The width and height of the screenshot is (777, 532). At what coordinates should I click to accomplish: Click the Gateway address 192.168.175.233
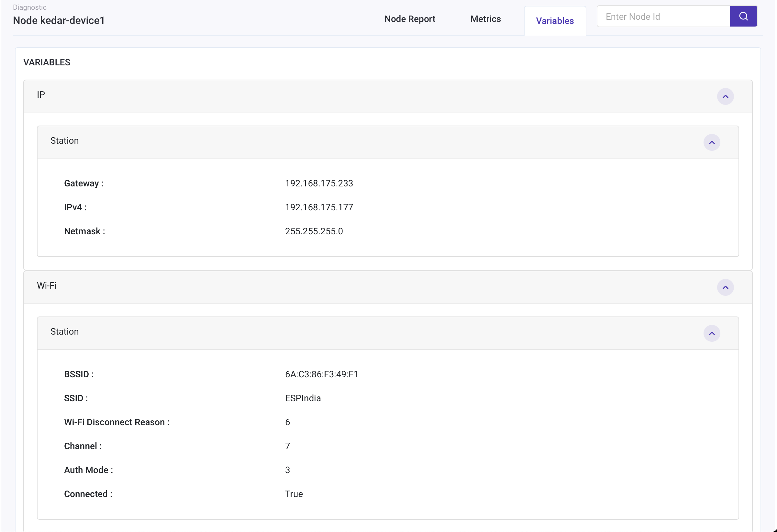pos(319,183)
